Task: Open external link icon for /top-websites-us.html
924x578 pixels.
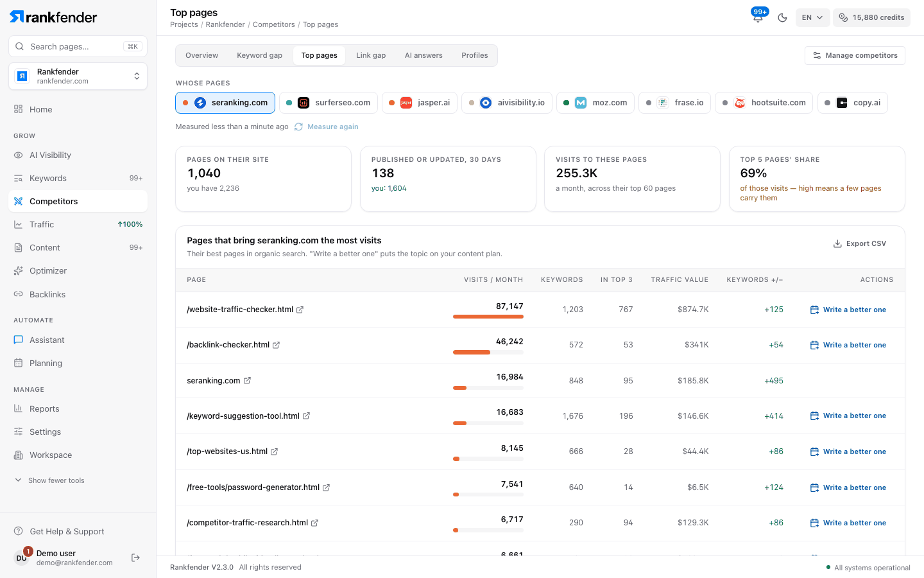Action: point(274,451)
